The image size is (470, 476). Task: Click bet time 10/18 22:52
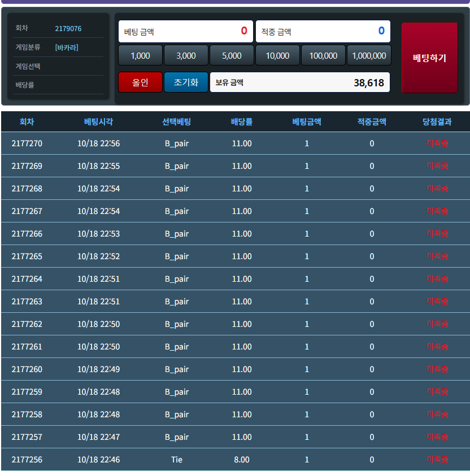point(98,256)
